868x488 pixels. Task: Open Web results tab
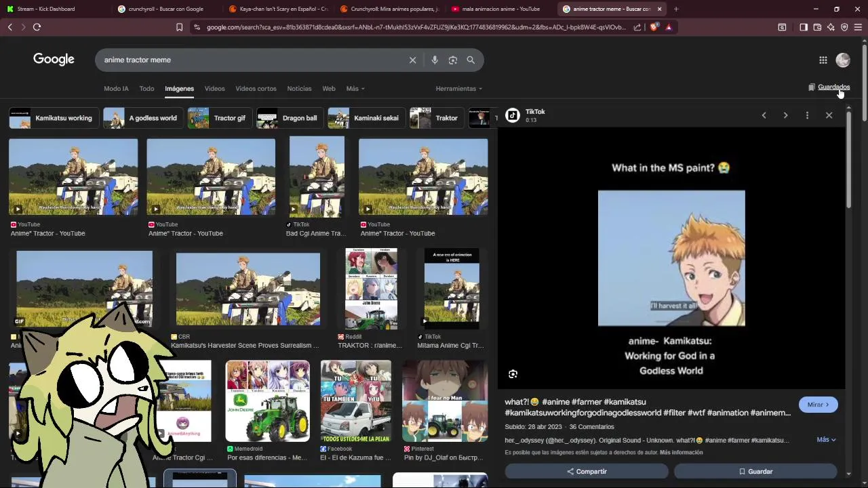[329, 89]
